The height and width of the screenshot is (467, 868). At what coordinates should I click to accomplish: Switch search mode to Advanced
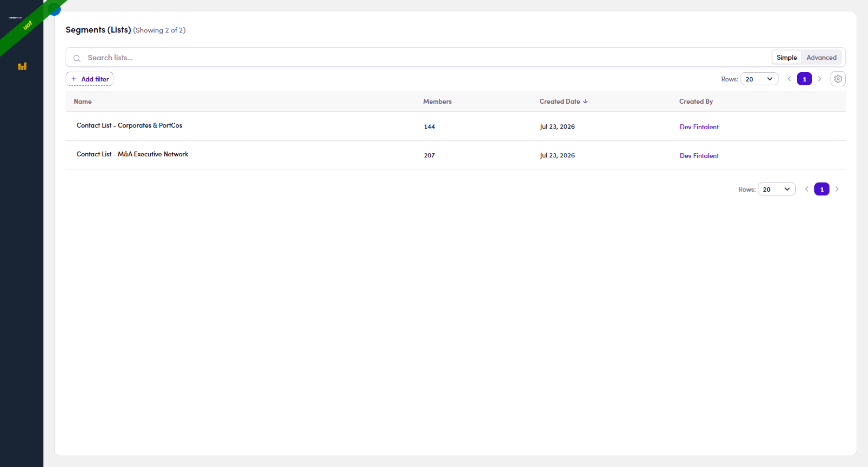821,57
